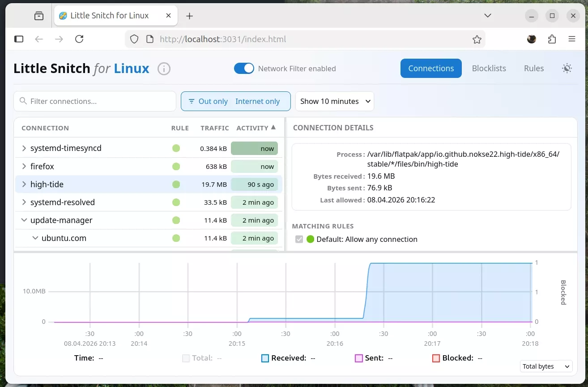Click the profile avatar icon in the toolbar
This screenshot has width=588, height=387.
pyautogui.click(x=532, y=39)
